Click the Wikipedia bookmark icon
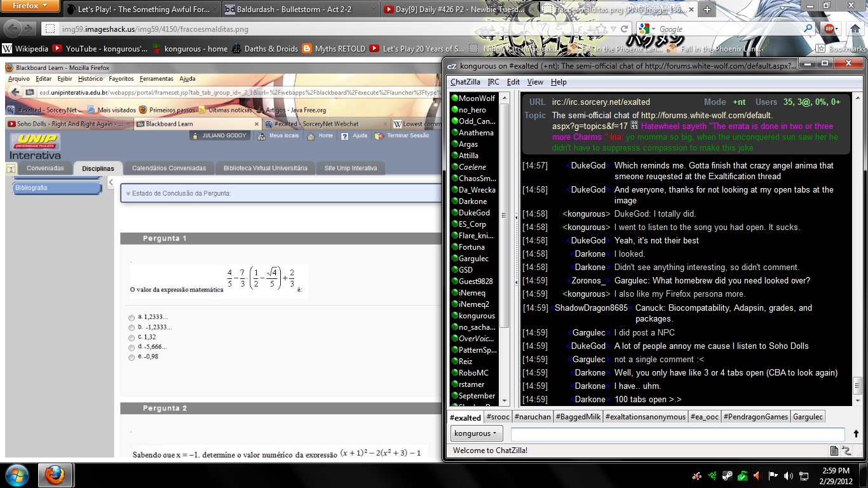Screen dimensions: 868x488 (x=7, y=48)
